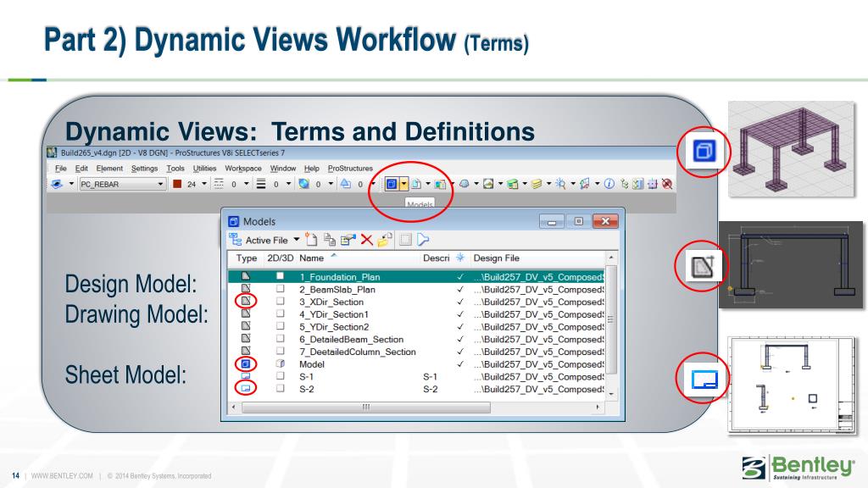Toggle the 2D/3D checkbox for 5_YDir_Section2
The width and height of the screenshot is (868, 488).
pyautogui.click(x=280, y=326)
